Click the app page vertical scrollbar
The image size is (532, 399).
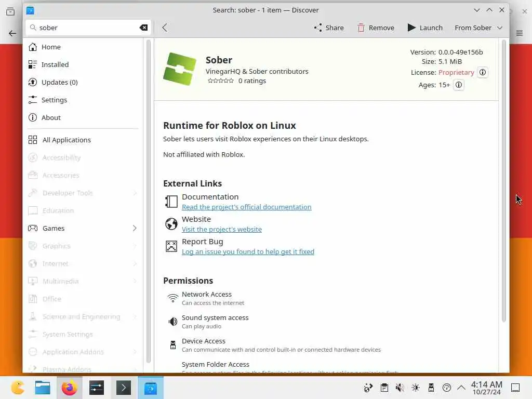503,181
